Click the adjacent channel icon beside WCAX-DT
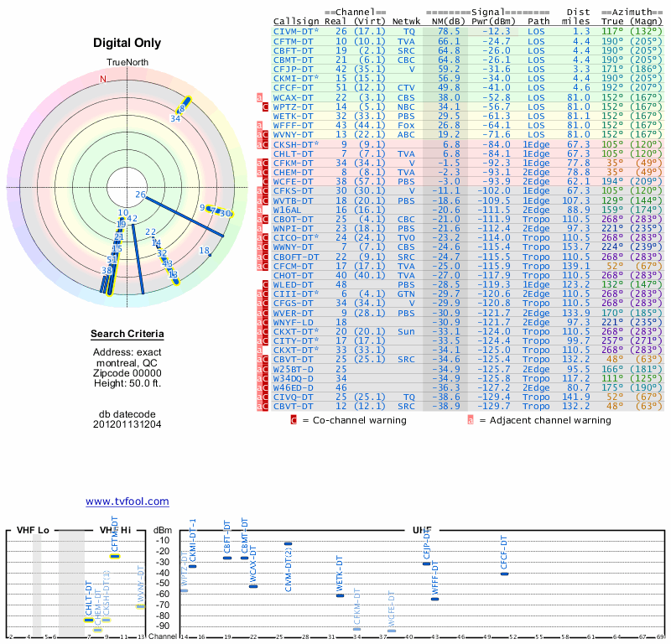This screenshot has width=671, height=644. click(x=259, y=97)
